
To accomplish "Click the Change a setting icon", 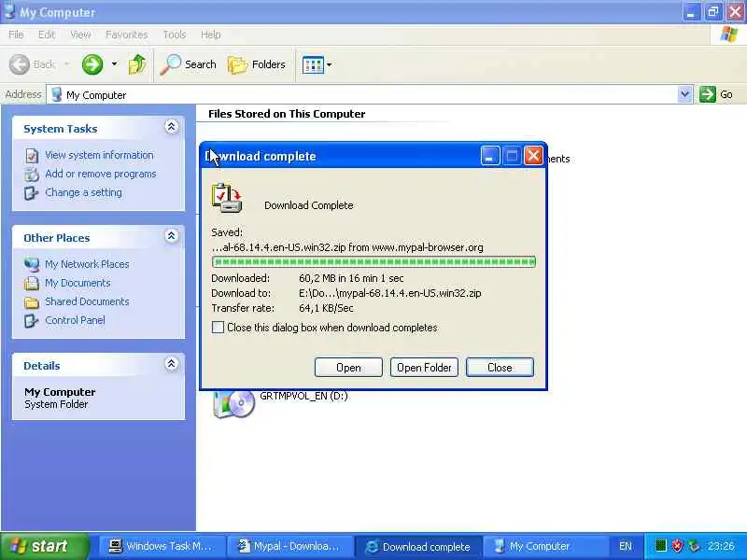I will click(32, 193).
